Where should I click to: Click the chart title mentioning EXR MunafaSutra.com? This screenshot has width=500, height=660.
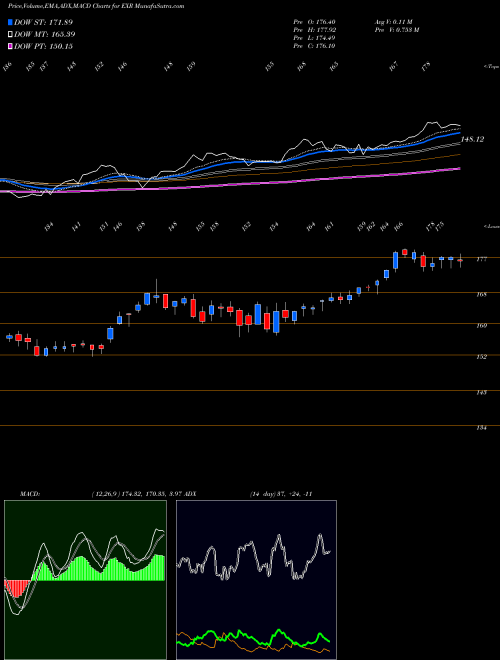[96, 6]
